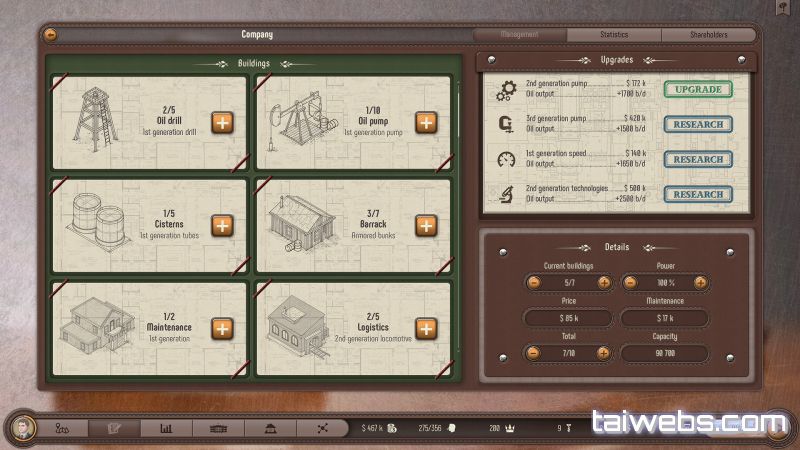This screenshot has height=450, width=800.
Task: Lower the Power percentage
Action: click(631, 283)
